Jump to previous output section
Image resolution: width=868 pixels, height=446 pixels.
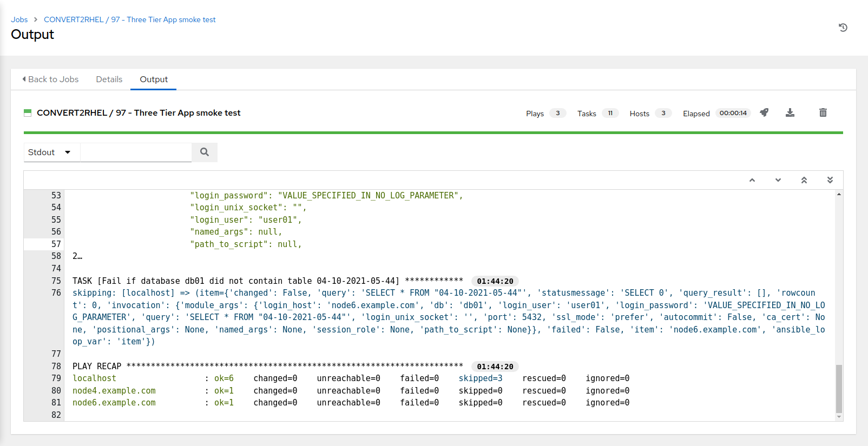752,180
